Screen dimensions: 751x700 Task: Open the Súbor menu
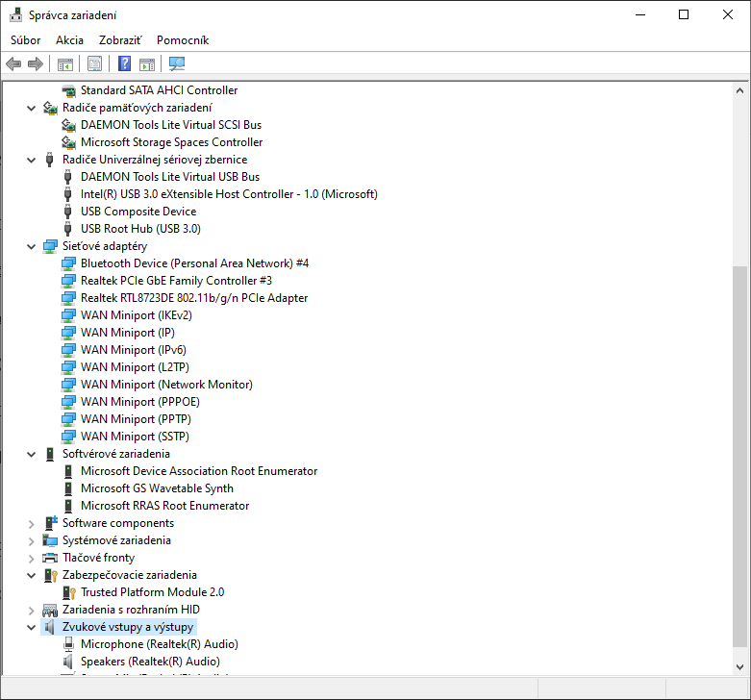[x=26, y=40]
